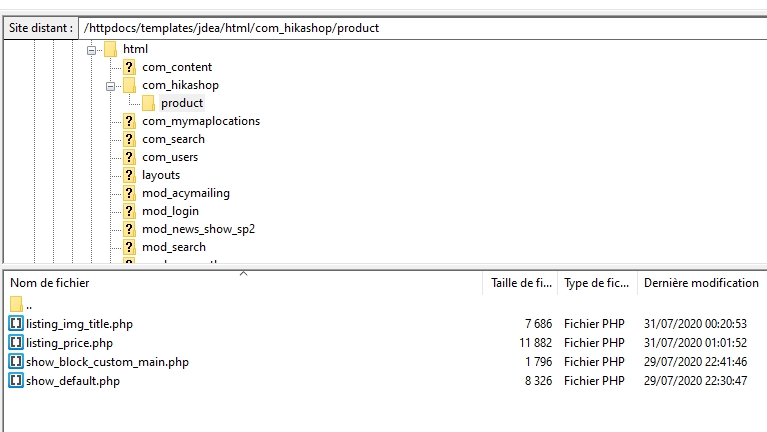The width and height of the screenshot is (767, 432).
Task: Click the product folder icon in tree
Action: [x=148, y=103]
